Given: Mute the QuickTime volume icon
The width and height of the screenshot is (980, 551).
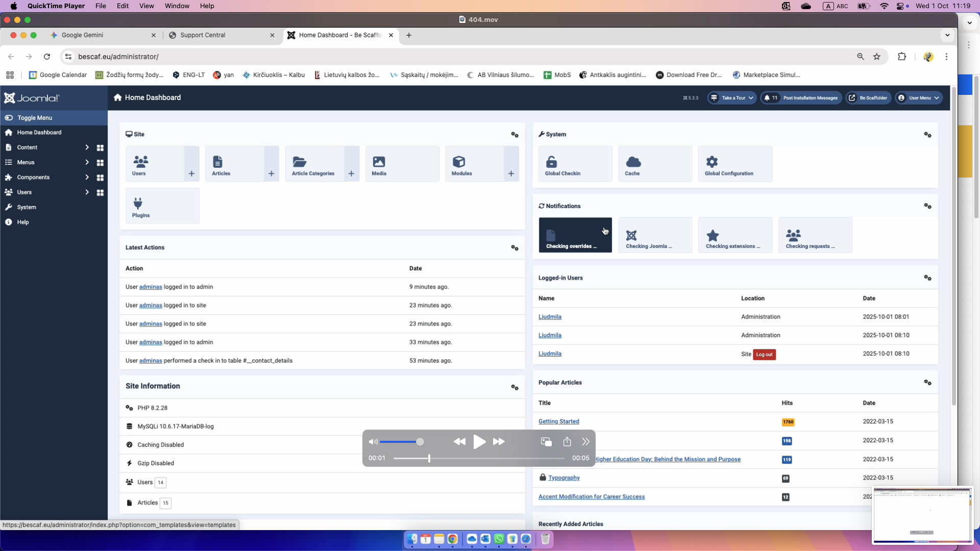Looking at the screenshot, I should tap(373, 442).
